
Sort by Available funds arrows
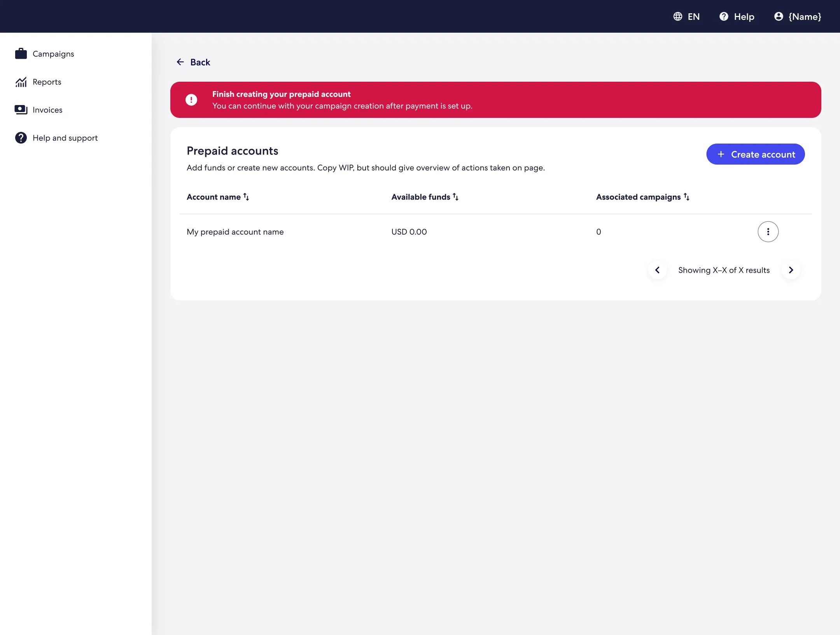click(456, 197)
